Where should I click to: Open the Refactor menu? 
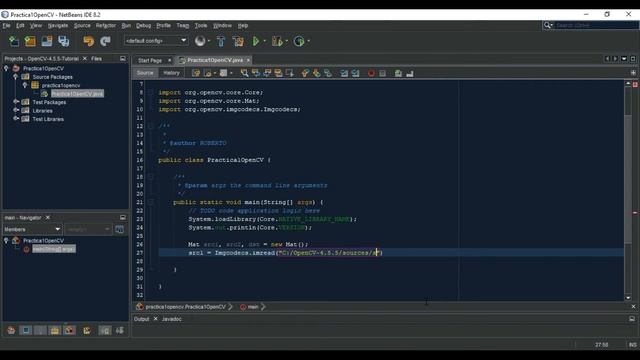coord(106,25)
